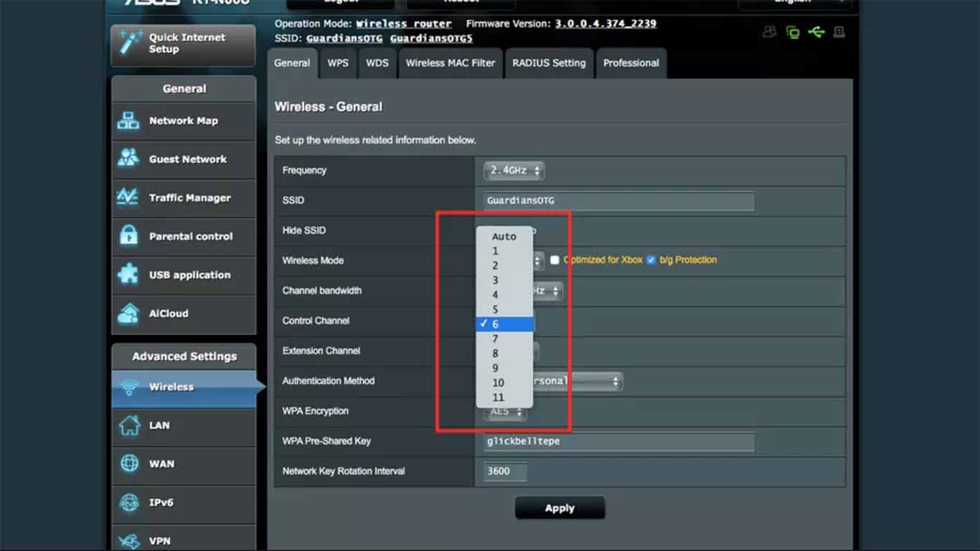The image size is (980, 551).
Task: Select channel 6 in the list
Action: (505, 324)
